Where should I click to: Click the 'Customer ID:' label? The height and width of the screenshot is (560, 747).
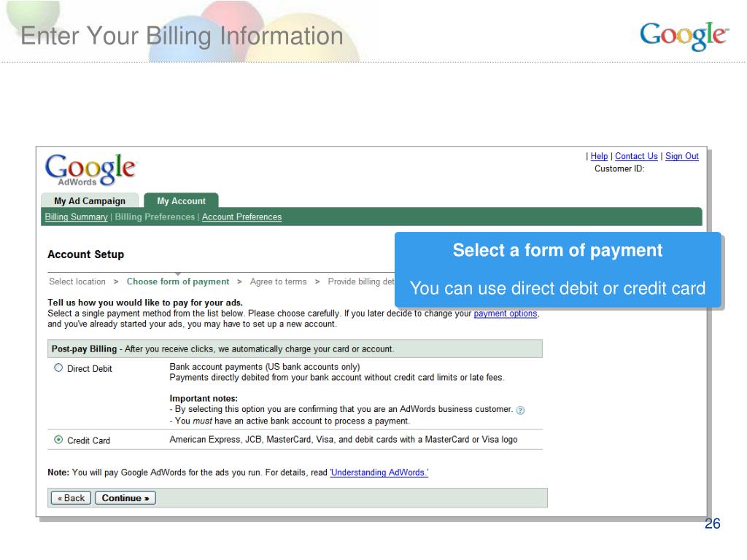(619, 168)
